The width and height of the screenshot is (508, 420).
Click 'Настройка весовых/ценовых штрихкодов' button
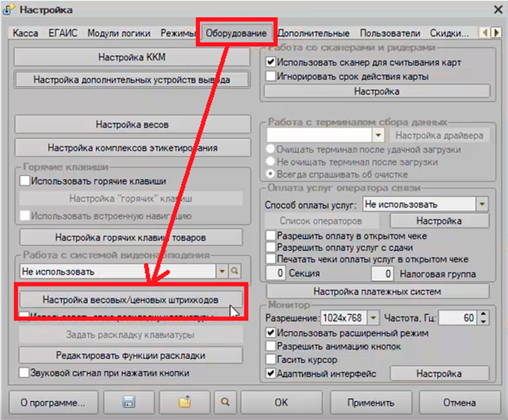(131, 300)
